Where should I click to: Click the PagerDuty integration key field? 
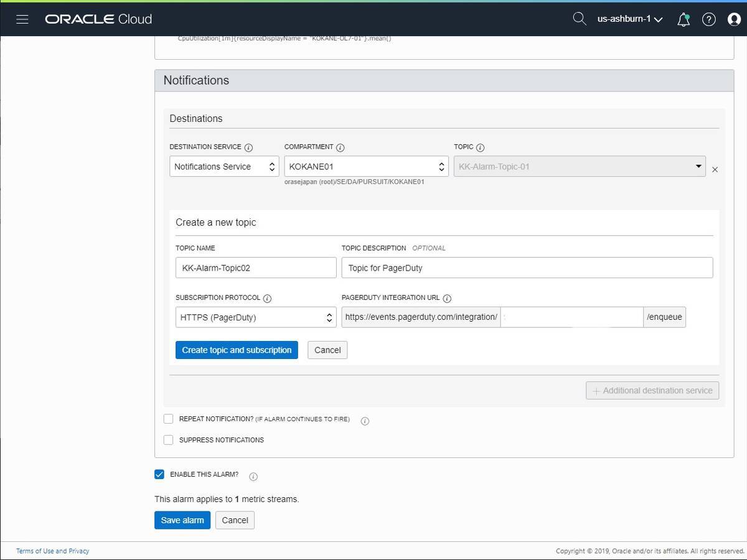pyautogui.click(x=571, y=317)
